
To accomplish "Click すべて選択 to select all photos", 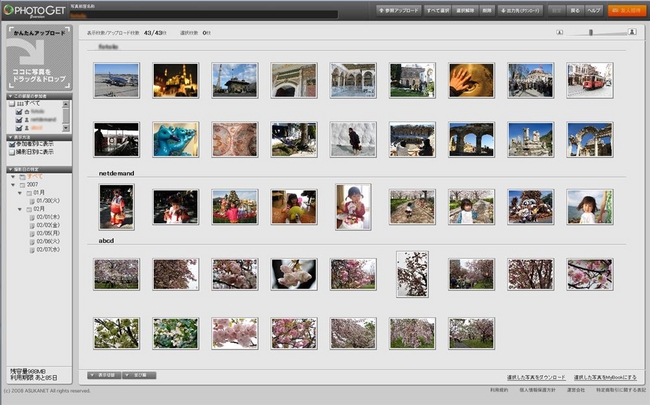I will coord(438,10).
